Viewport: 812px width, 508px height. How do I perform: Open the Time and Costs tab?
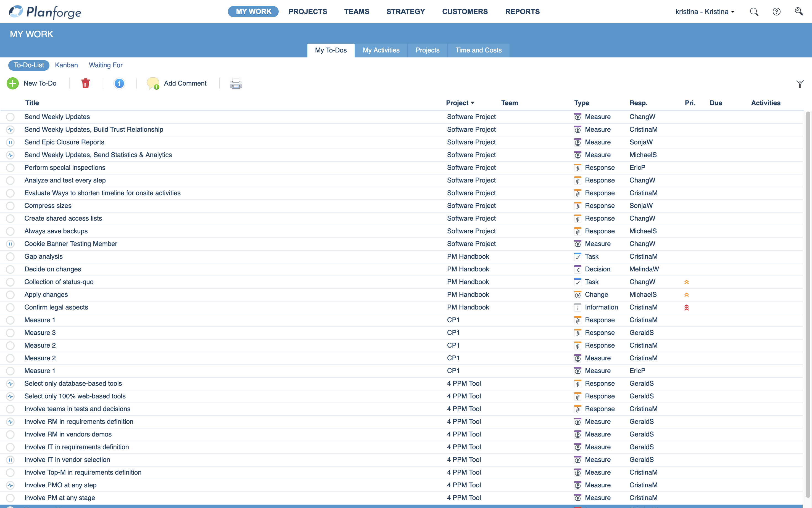tap(478, 51)
